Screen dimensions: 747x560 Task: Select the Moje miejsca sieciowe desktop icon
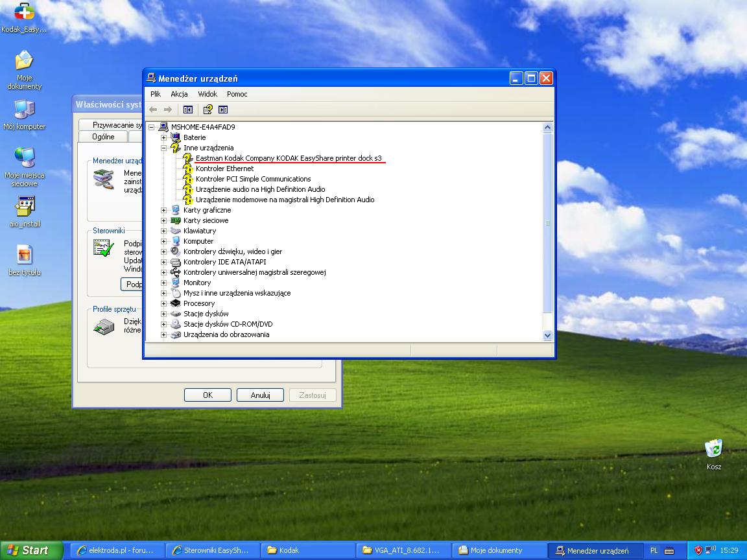25,158
